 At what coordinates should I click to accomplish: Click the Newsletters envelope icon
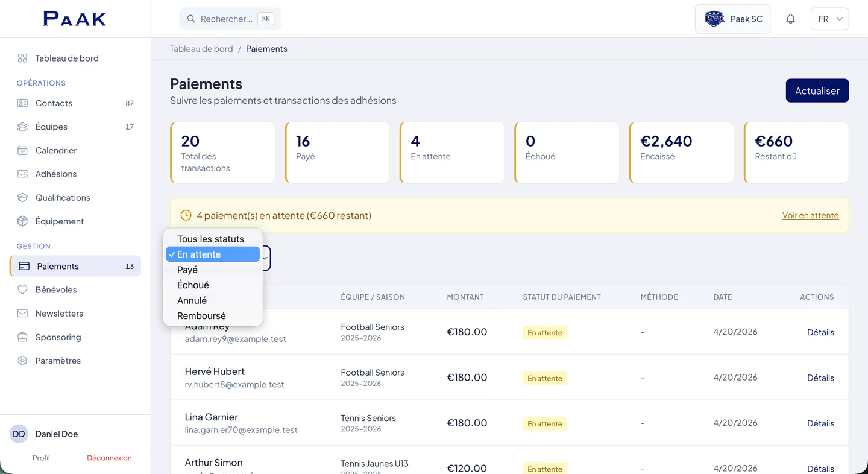(x=22, y=314)
